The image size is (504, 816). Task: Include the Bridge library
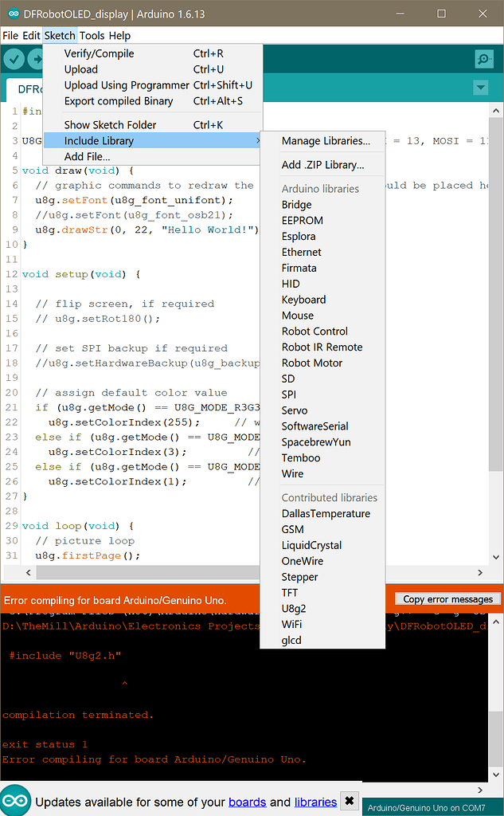(322, 205)
